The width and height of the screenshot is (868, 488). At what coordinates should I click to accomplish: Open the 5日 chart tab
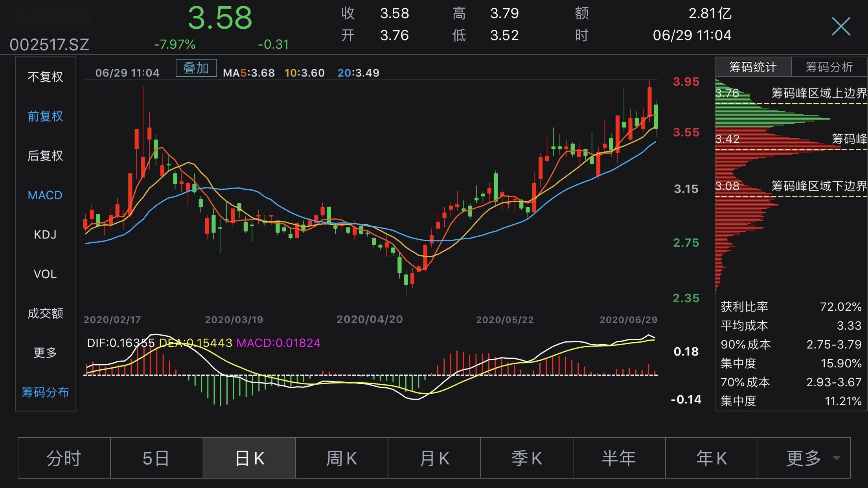(156, 458)
